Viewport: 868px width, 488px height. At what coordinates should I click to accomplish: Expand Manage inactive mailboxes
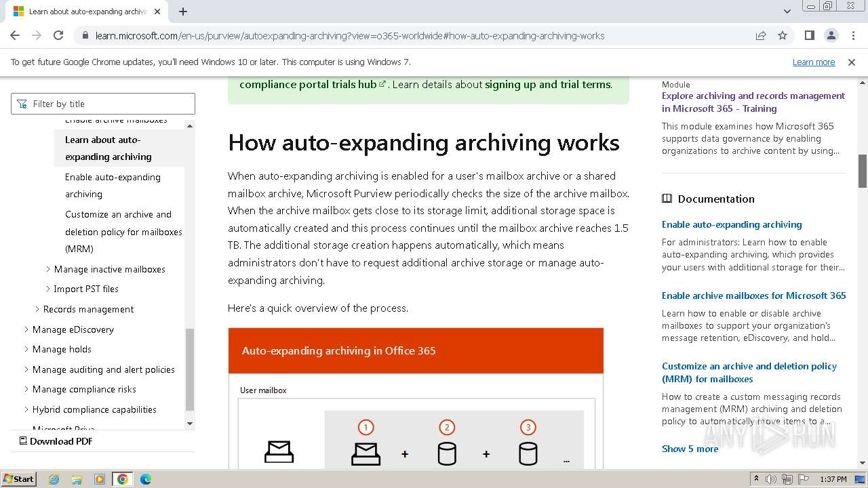pos(109,269)
